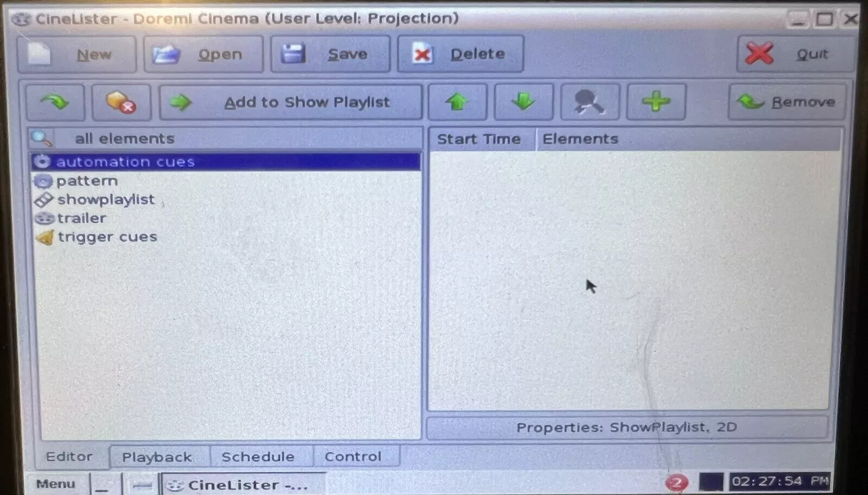Click the dark blue tray icon

711,482
